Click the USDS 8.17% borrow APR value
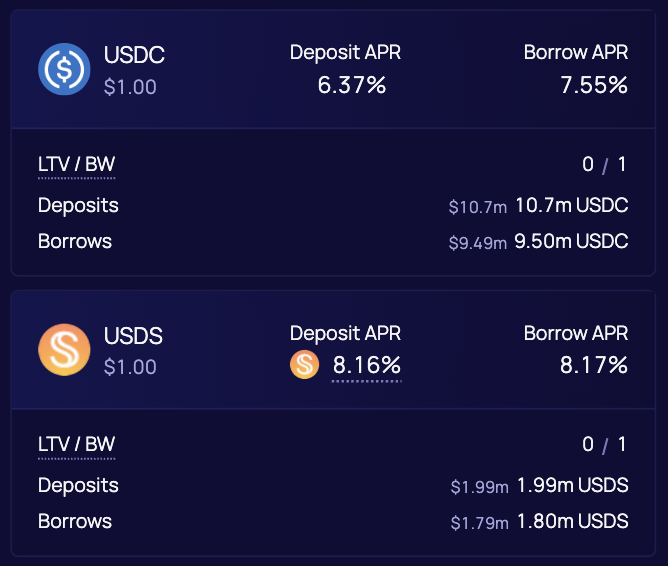The height and width of the screenshot is (566, 668). (x=594, y=365)
